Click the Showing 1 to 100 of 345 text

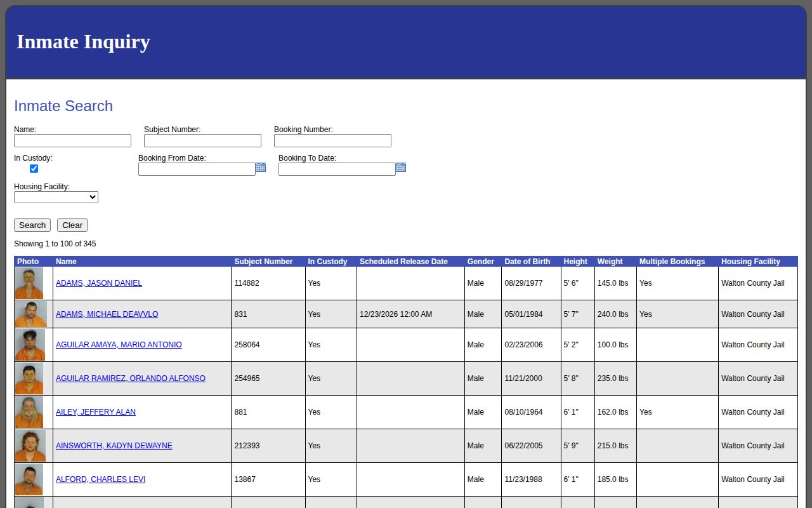click(55, 244)
